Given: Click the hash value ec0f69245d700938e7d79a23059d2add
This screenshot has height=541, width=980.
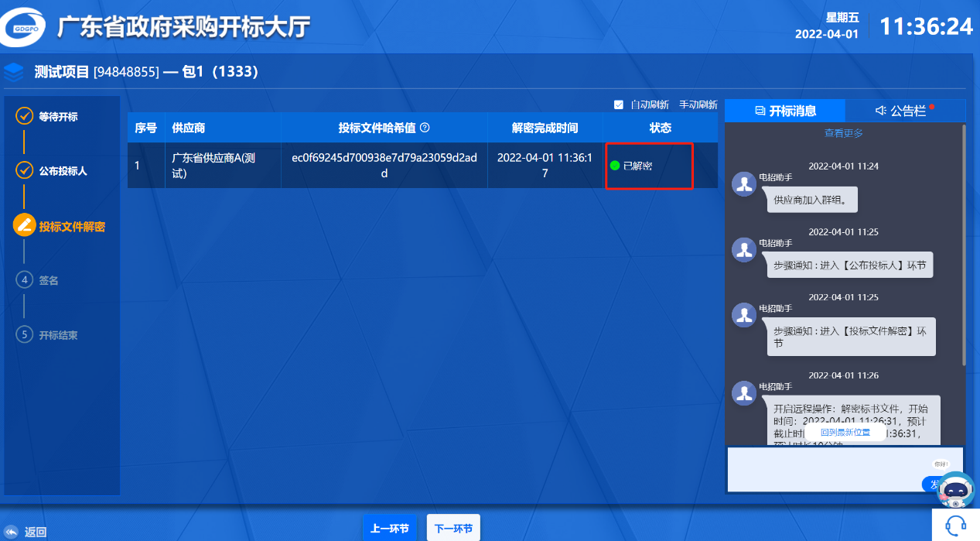Looking at the screenshot, I should click(384, 166).
